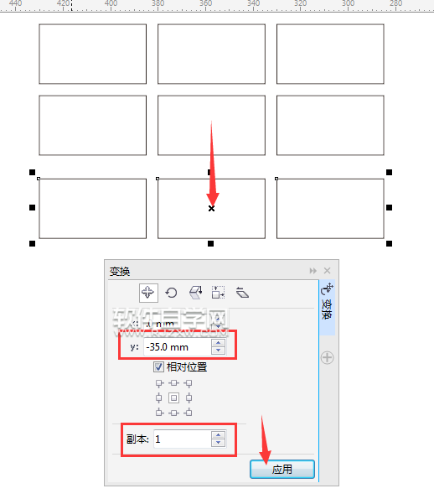Choose the Size transform icon
The image size is (434, 504).
(219, 293)
